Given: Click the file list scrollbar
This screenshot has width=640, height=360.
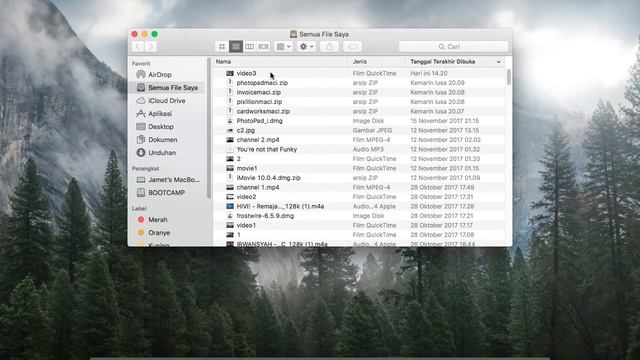Looking at the screenshot, I should coord(509,77).
